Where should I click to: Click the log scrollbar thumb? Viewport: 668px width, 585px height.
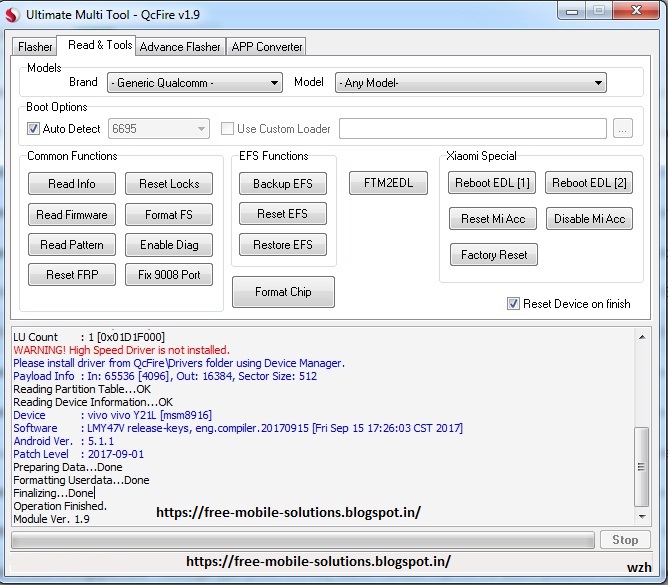click(x=642, y=466)
